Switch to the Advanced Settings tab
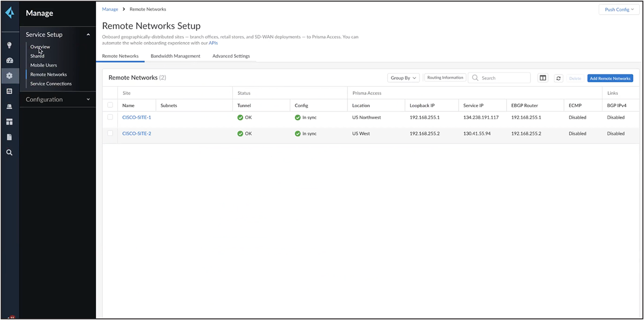This screenshot has width=644, height=320. point(231,56)
